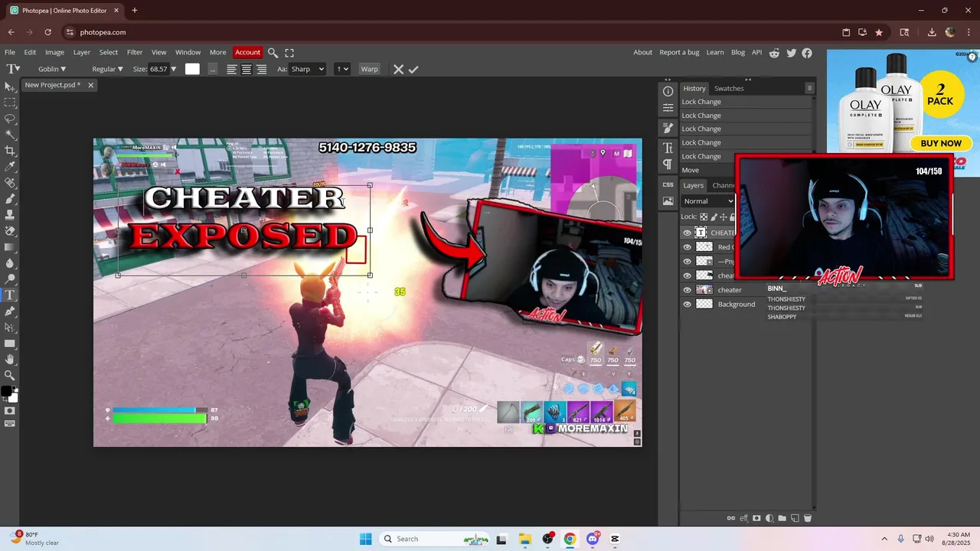Viewport: 980px width, 551px height.
Task: Open the Image menu
Action: 54,53
